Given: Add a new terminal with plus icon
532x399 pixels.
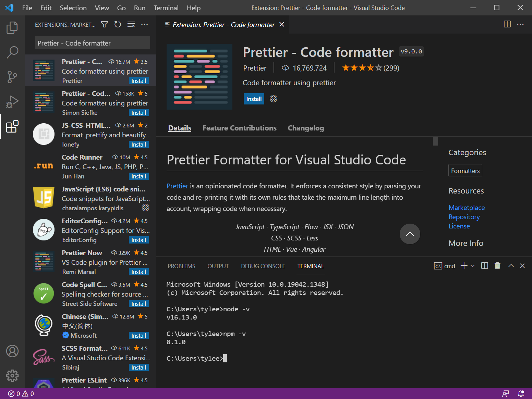Looking at the screenshot, I should [464, 266].
